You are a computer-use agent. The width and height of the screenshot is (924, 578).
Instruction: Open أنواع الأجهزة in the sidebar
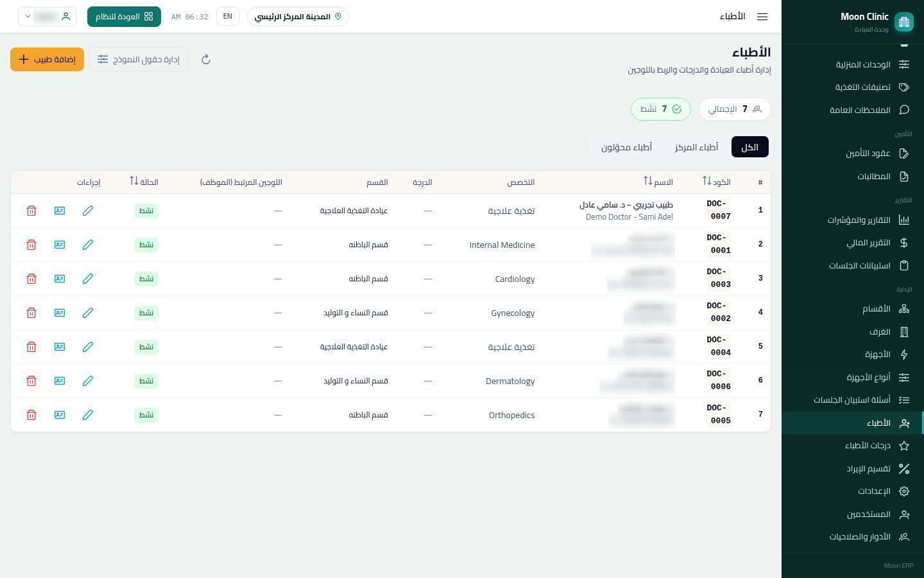point(852,378)
